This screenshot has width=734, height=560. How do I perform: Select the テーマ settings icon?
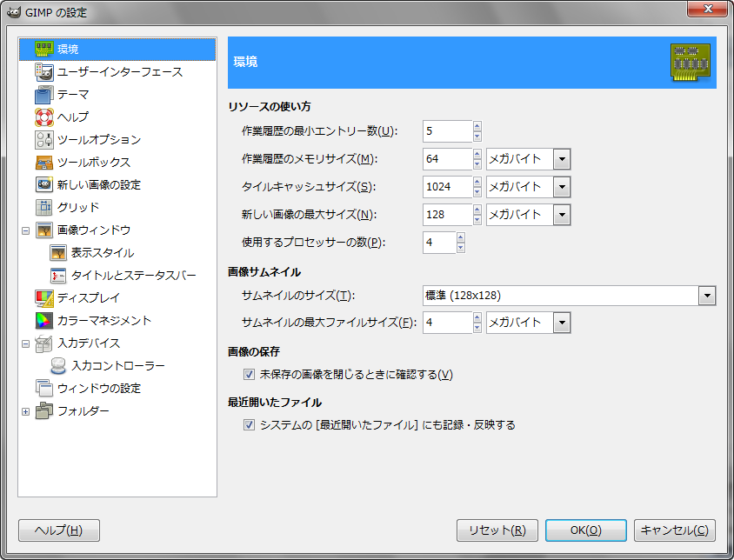point(45,95)
